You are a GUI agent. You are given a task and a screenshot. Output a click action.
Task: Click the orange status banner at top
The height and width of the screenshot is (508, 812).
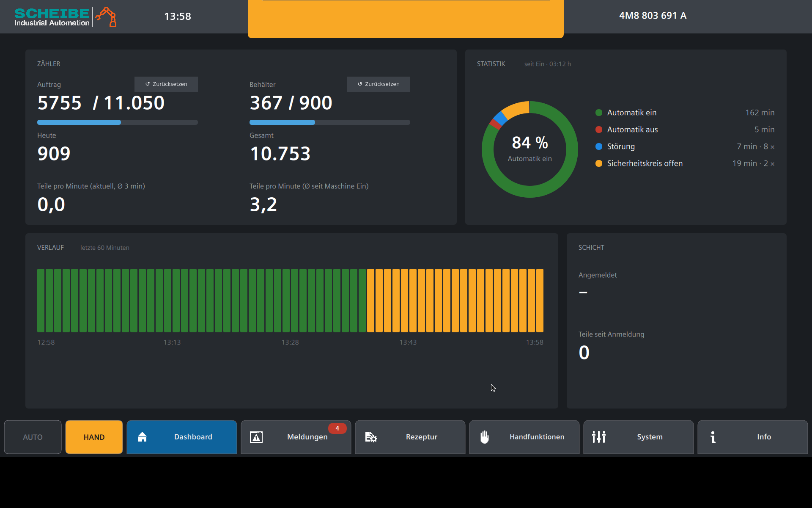tap(406, 19)
